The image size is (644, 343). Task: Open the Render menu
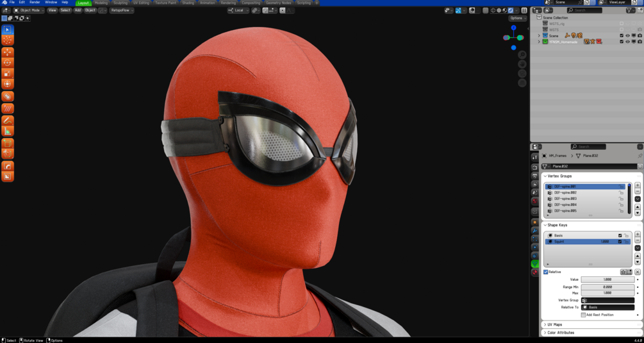(x=35, y=3)
